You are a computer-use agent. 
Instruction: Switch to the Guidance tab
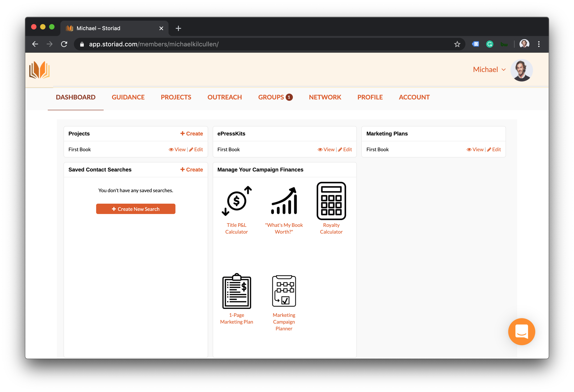(128, 97)
